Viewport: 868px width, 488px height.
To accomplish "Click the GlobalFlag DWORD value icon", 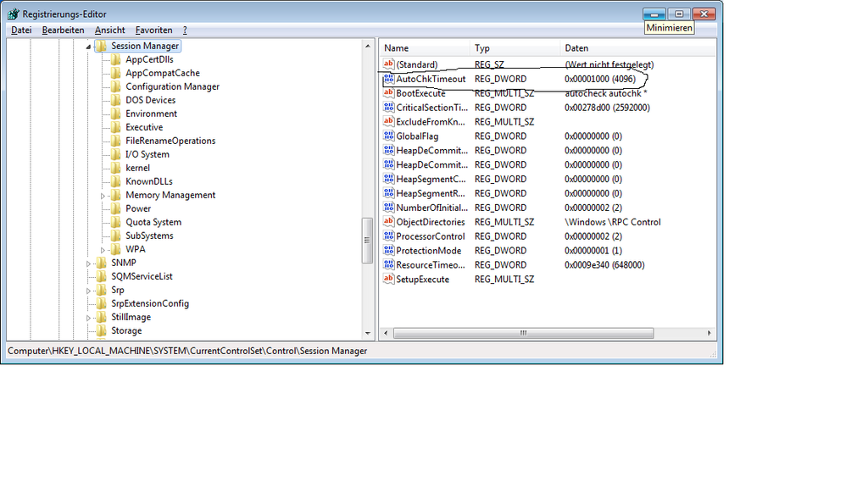I will pyautogui.click(x=389, y=136).
